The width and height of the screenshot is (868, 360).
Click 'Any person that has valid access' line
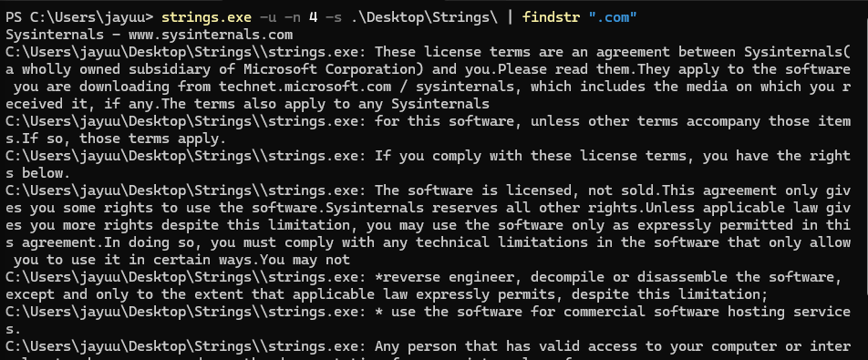pyautogui.click(x=501, y=346)
